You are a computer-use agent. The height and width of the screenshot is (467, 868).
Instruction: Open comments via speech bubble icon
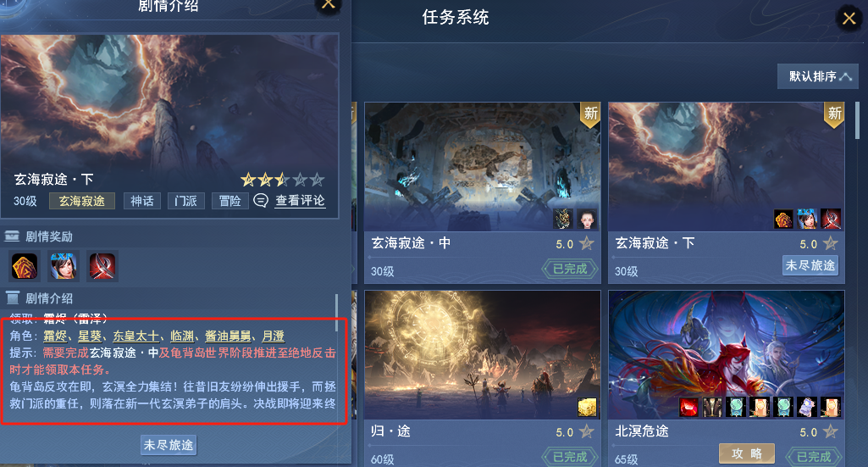[261, 201]
